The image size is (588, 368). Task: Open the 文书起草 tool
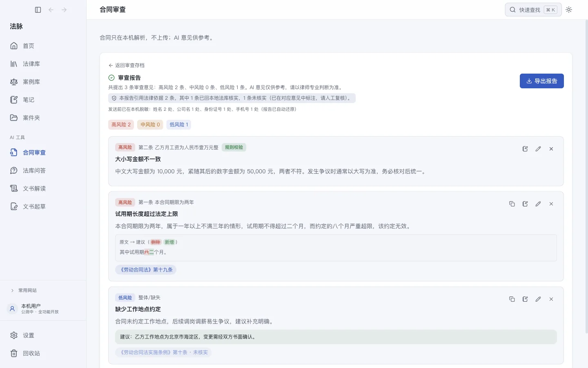pyautogui.click(x=43, y=206)
